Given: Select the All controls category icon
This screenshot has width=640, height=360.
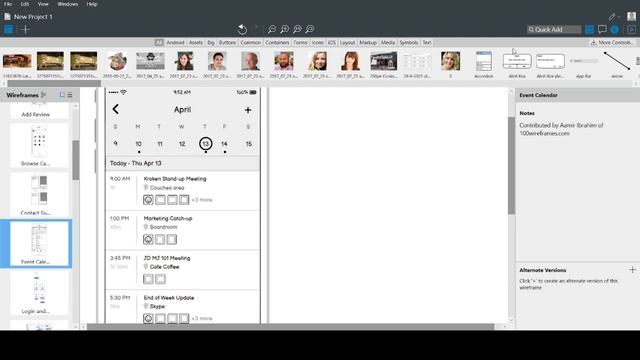Looking at the screenshot, I should pyautogui.click(x=159, y=42).
